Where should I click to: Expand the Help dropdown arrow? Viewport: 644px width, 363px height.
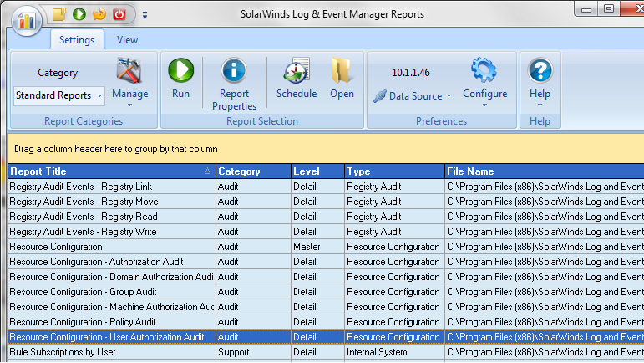click(x=540, y=105)
